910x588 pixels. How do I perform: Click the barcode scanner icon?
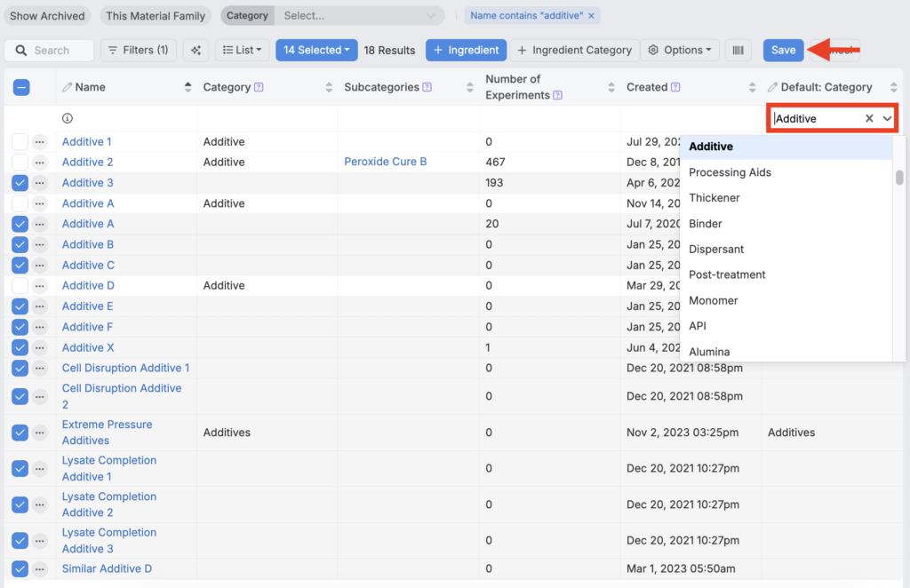[x=738, y=51]
